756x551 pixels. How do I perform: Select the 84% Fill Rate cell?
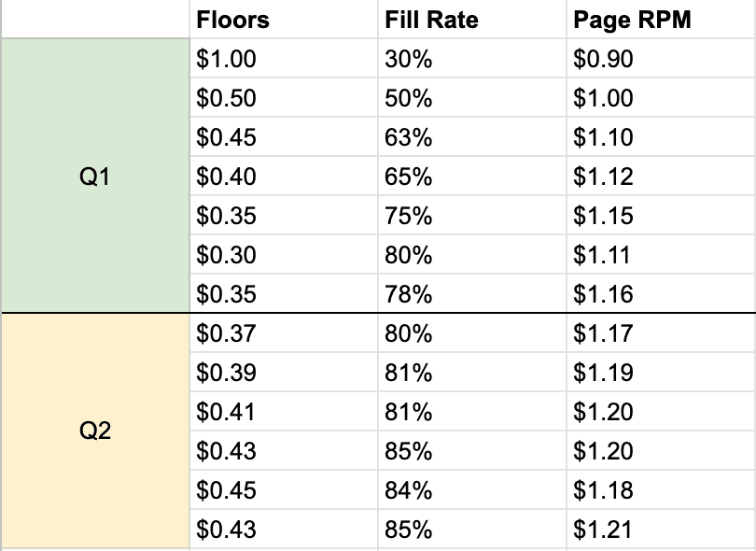click(469, 490)
